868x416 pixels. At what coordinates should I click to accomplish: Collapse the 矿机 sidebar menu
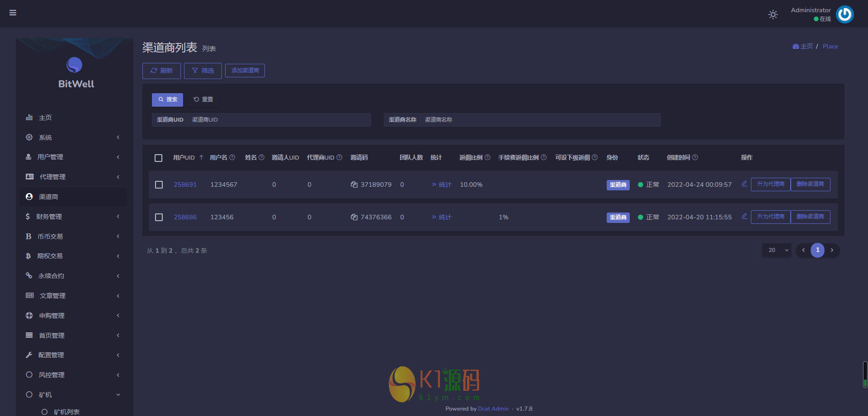coord(73,395)
